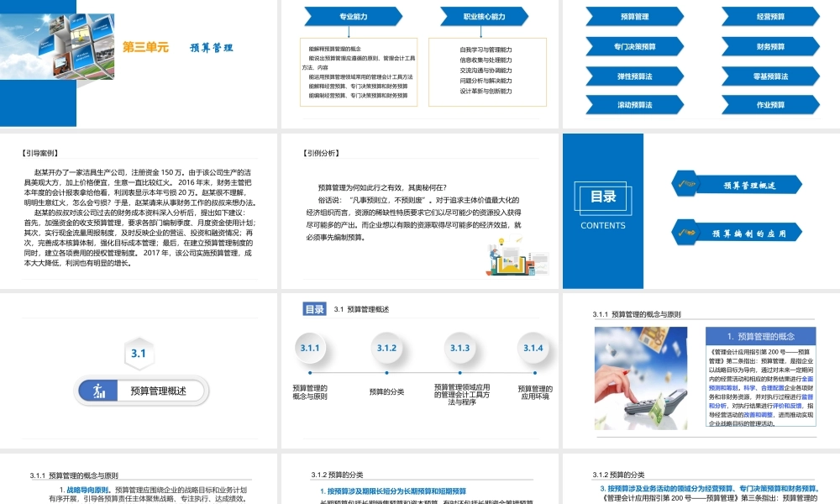Screen dimensions: 840x504
Task: Select the 专业能力 arrow header
Action: tap(354, 15)
